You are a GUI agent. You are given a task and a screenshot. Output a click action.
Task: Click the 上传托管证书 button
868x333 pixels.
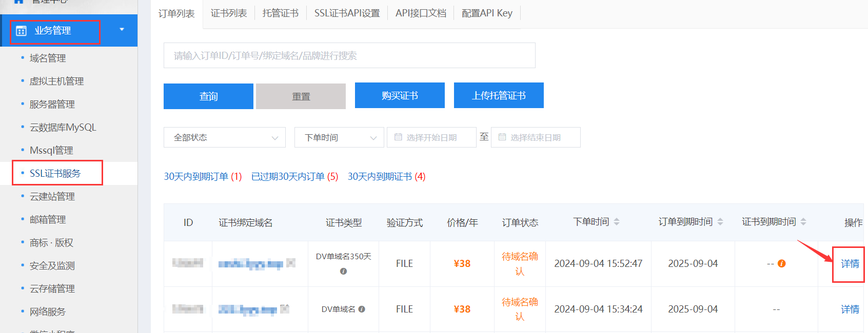499,96
